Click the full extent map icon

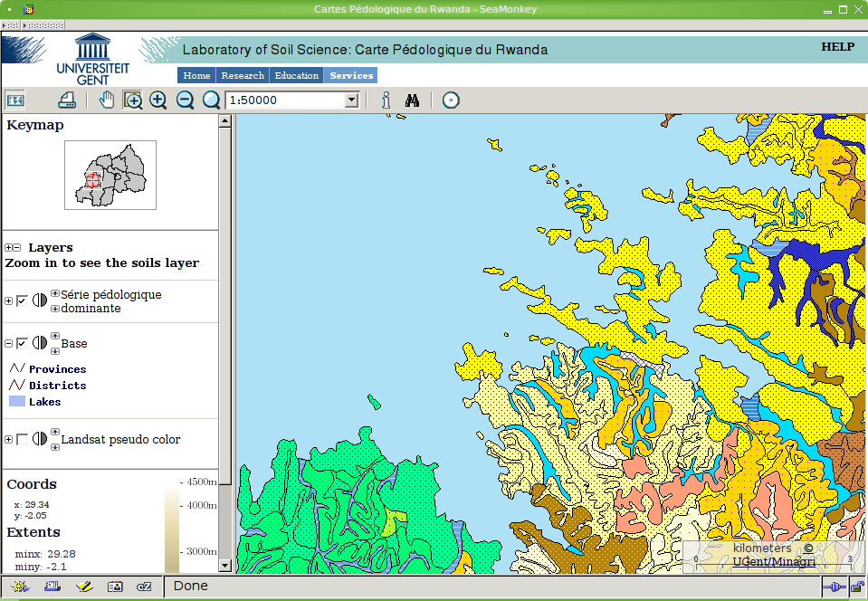(x=14, y=100)
